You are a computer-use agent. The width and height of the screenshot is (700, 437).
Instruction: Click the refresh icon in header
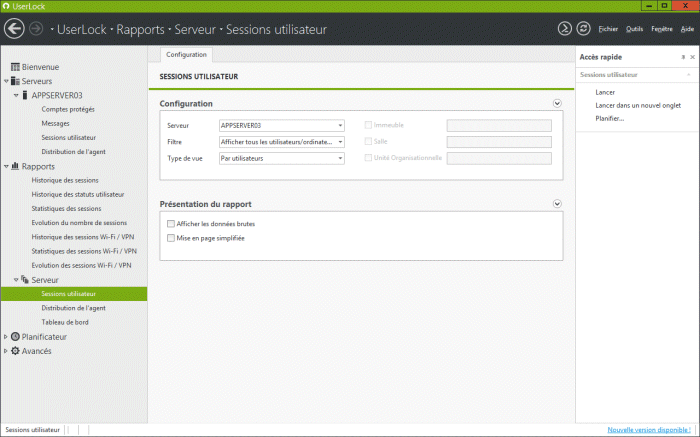pos(583,29)
